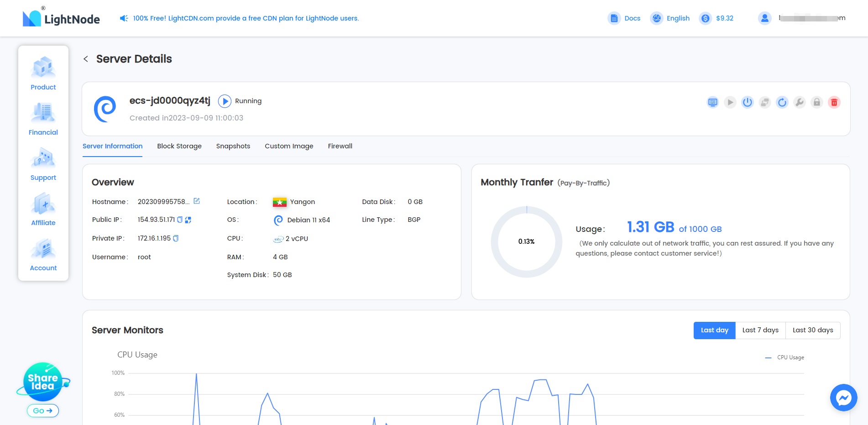Click the user avatar icon in header
Image resolution: width=868 pixels, height=425 pixels.
[x=764, y=18]
